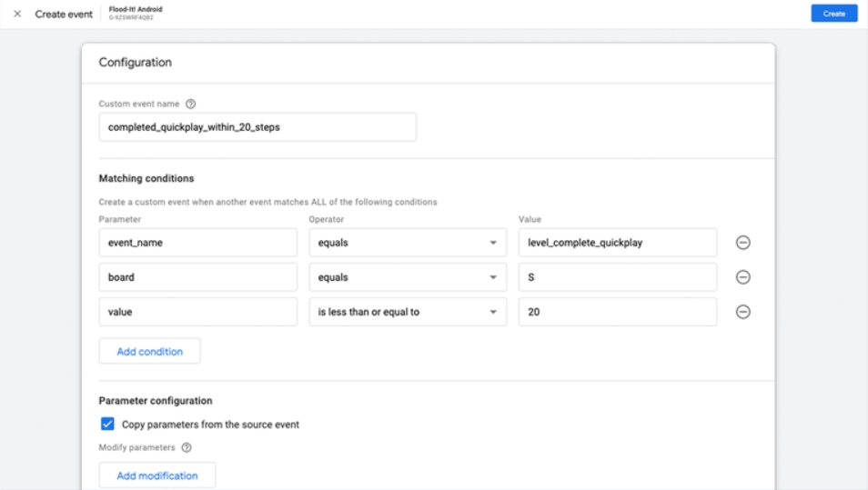Close the Create event panel

(x=17, y=14)
